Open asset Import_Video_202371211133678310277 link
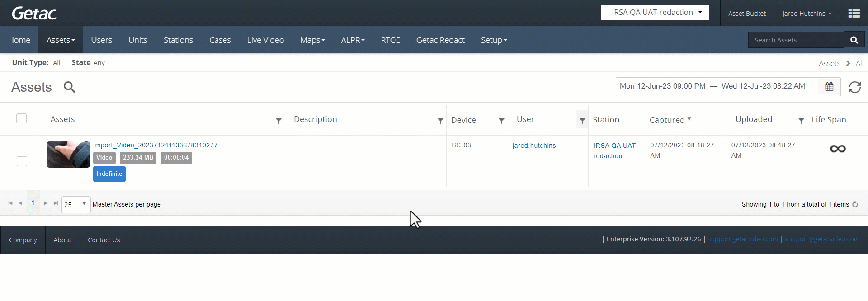This screenshot has width=868, height=301. tap(155, 145)
